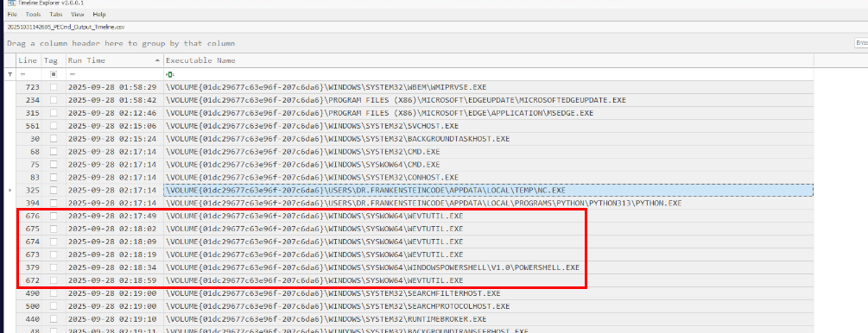Click run time 2025-09-28 02:18:19

111,254
